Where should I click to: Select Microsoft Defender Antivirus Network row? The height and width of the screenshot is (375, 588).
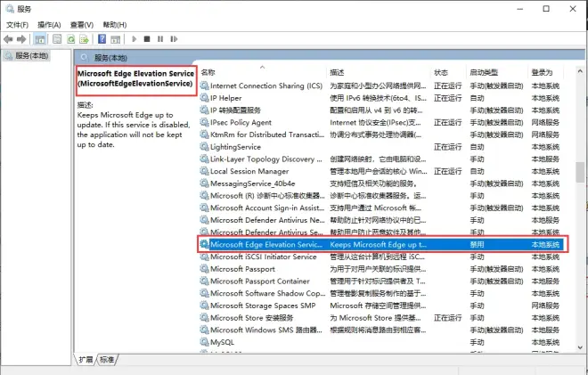click(380, 220)
